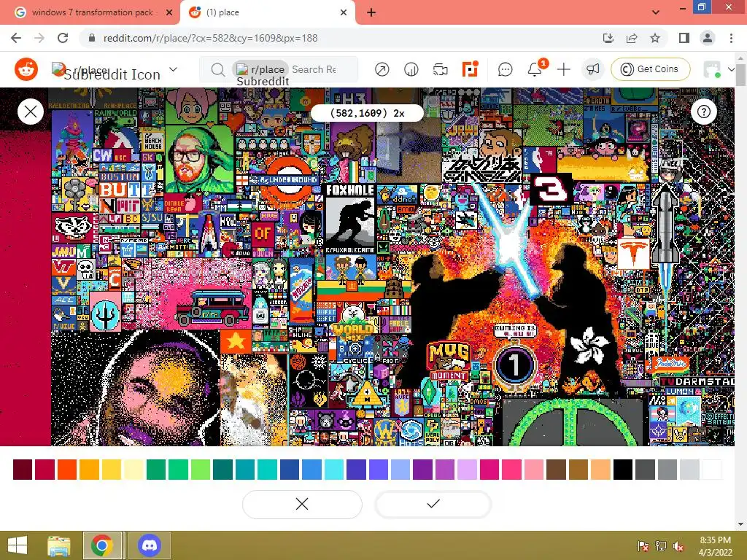This screenshot has height=560, width=747.
Task: Open File Explorer from the taskbar
Action: pos(58,545)
